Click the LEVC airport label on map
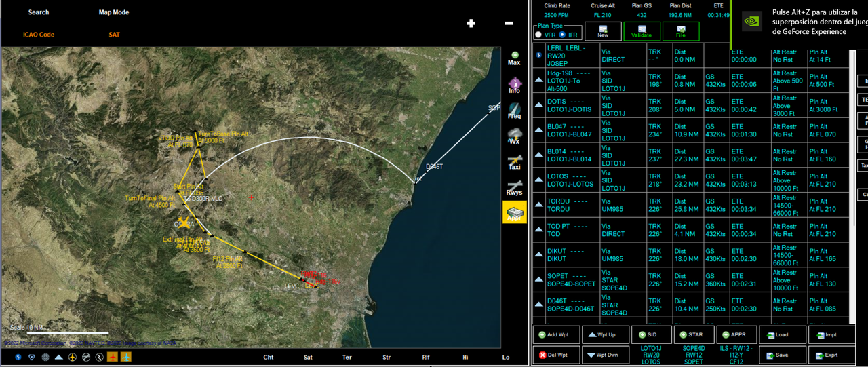868x367 pixels. (x=292, y=286)
